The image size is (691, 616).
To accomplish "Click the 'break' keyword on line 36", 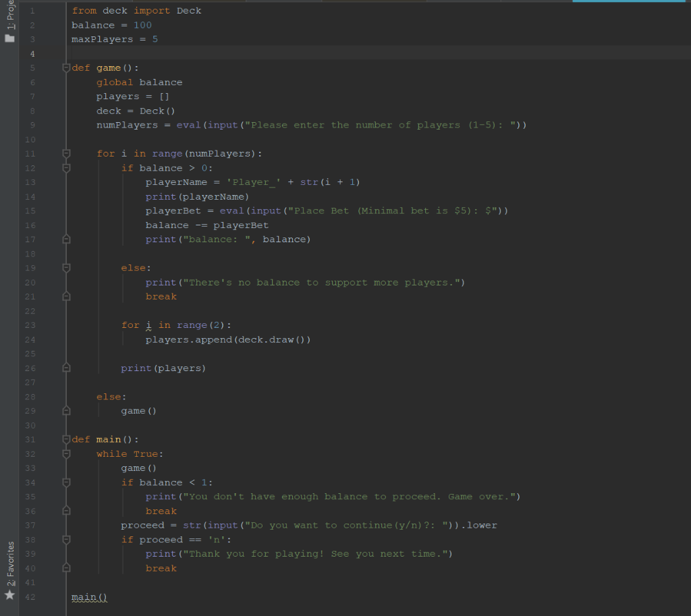I will pyautogui.click(x=161, y=511).
